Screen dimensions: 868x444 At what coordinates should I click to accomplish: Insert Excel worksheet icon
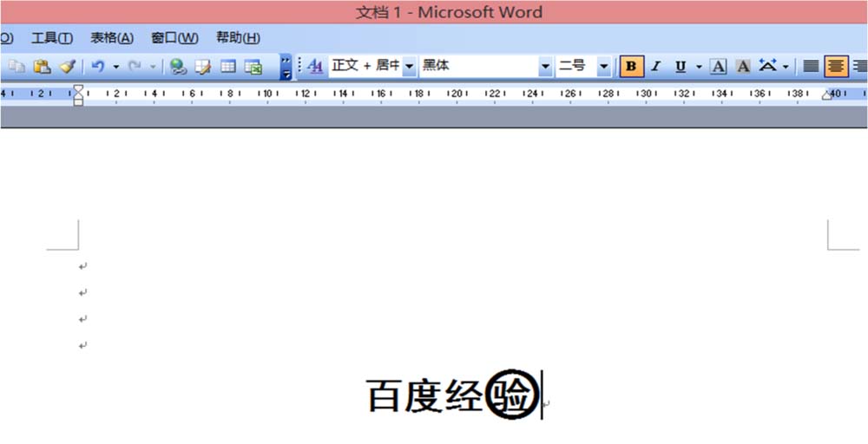coord(253,67)
